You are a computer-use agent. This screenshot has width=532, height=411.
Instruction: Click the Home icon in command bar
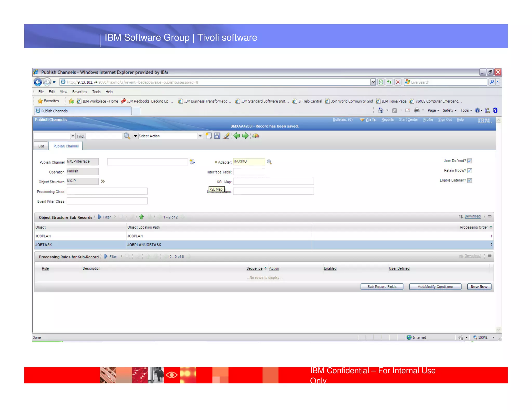(381, 110)
